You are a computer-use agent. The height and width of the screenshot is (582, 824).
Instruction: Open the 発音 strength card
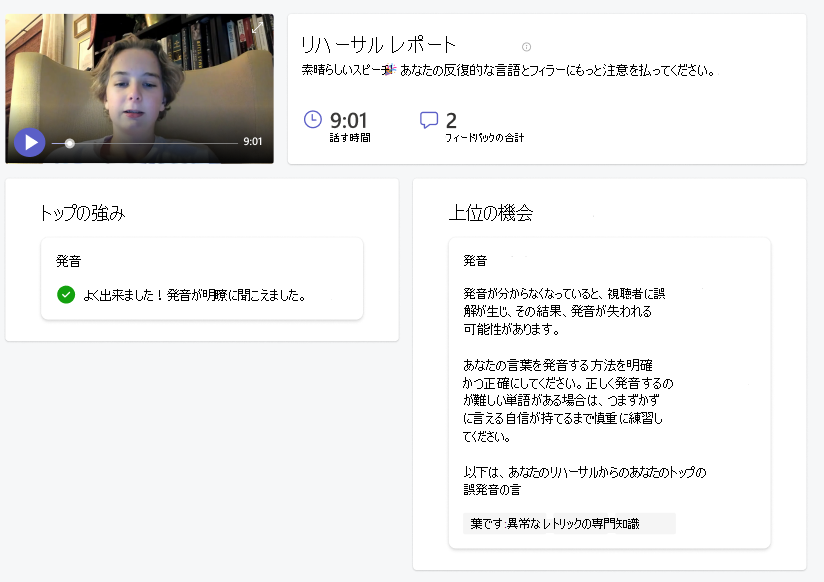202,279
